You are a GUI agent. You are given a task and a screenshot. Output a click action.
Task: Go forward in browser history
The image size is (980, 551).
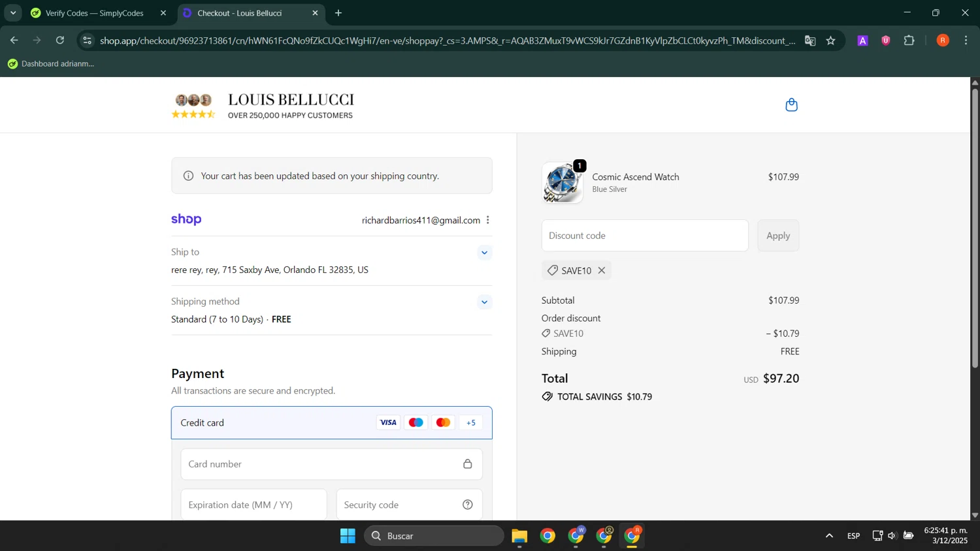[37, 40]
